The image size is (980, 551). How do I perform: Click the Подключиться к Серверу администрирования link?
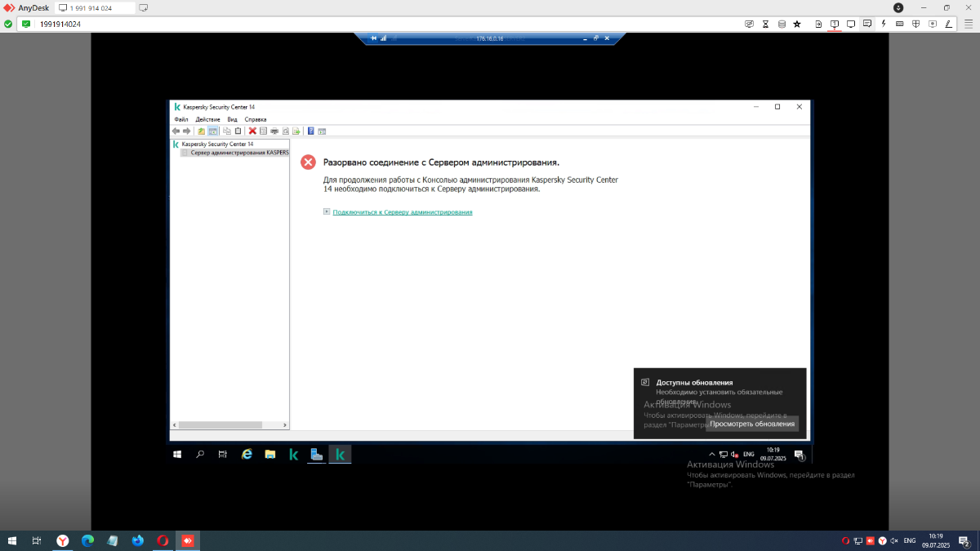pos(403,212)
